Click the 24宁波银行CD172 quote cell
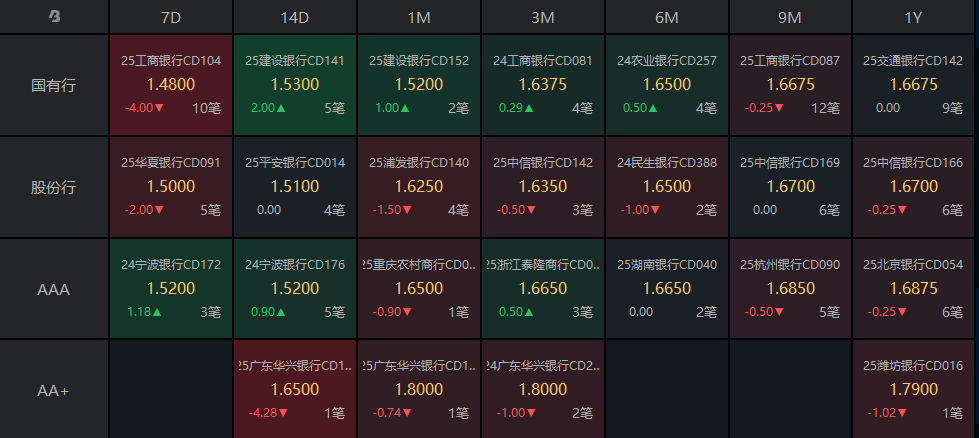Screen dimensions: 979x438 pos(170,289)
